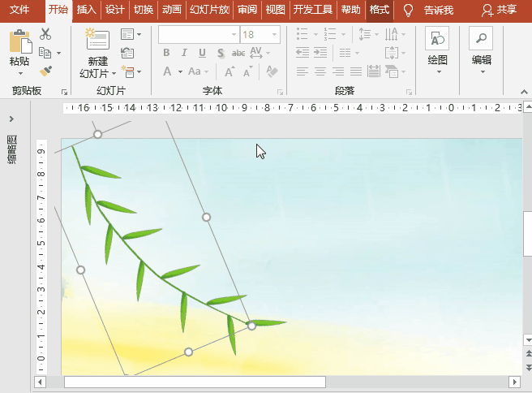Expand the 新建幻灯片 dropdown arrow

[114, 73]
